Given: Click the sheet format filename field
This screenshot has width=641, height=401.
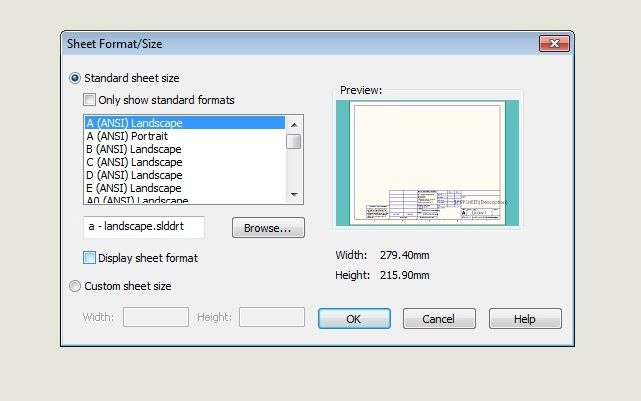Looking at the screenshot, I should pos(144,228).
